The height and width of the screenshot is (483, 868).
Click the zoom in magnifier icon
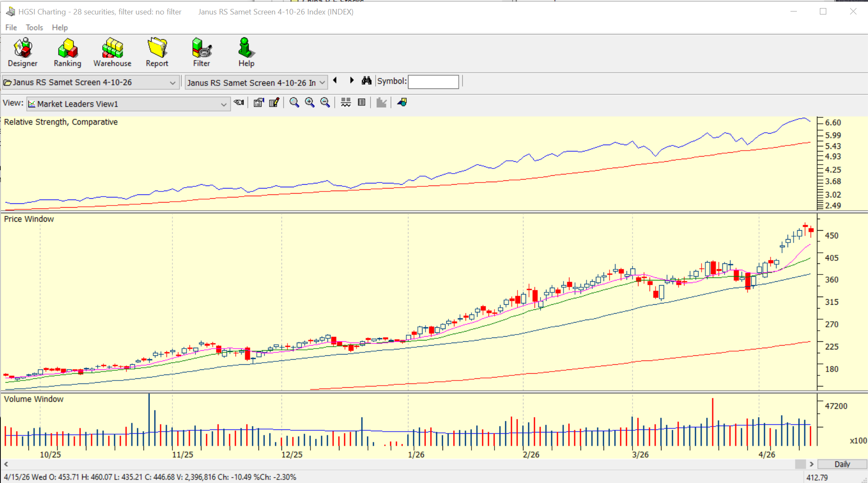point(310,103)
